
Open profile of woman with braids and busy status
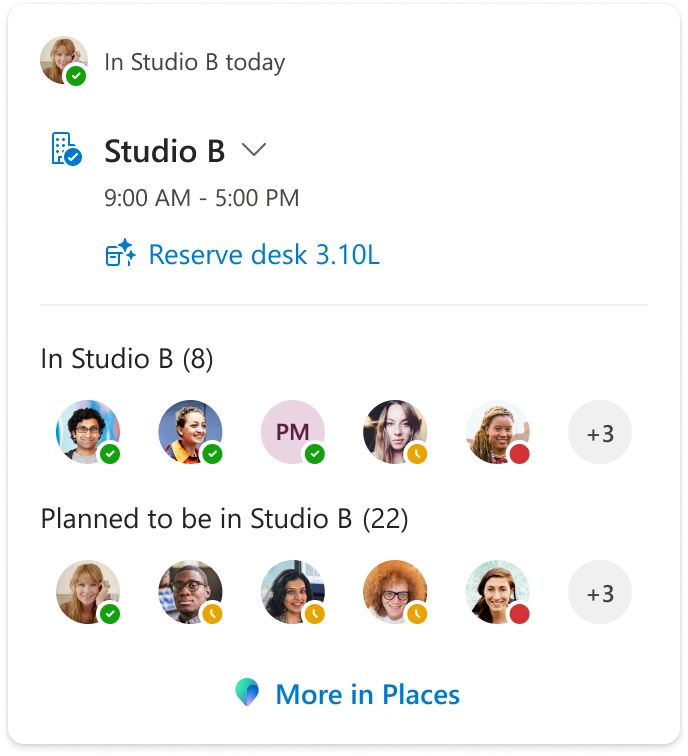click(498, 432)
